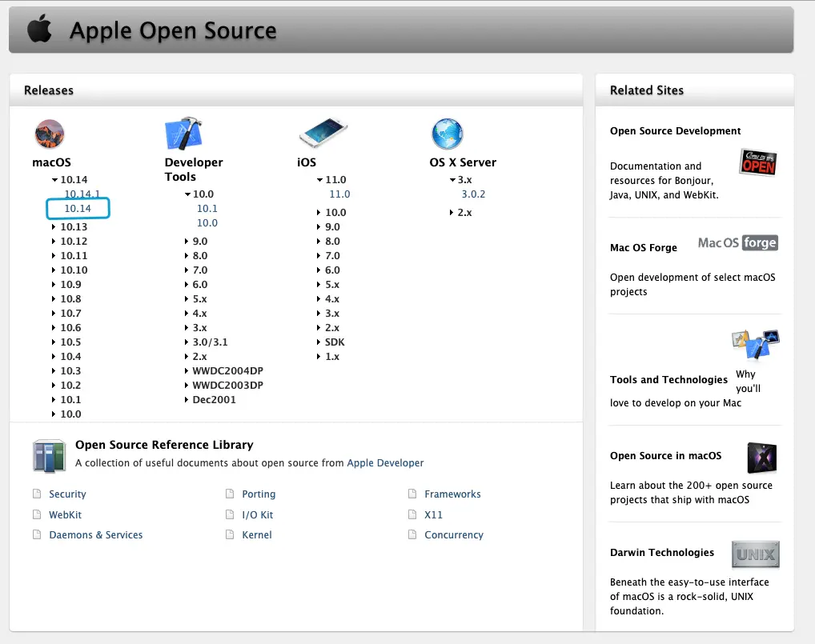Expand the iOS 10.0 group
The height and width of the screenshot is (644, 815).
(x=319, y=213)
